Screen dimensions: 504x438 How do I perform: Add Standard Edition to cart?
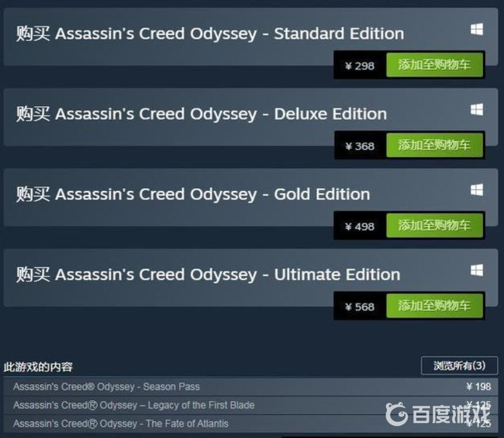[x=435, y=65]
